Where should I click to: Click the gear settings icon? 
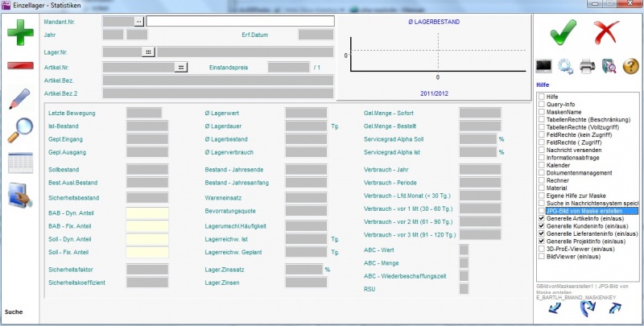pyautogui.click(x=566, y=66)
